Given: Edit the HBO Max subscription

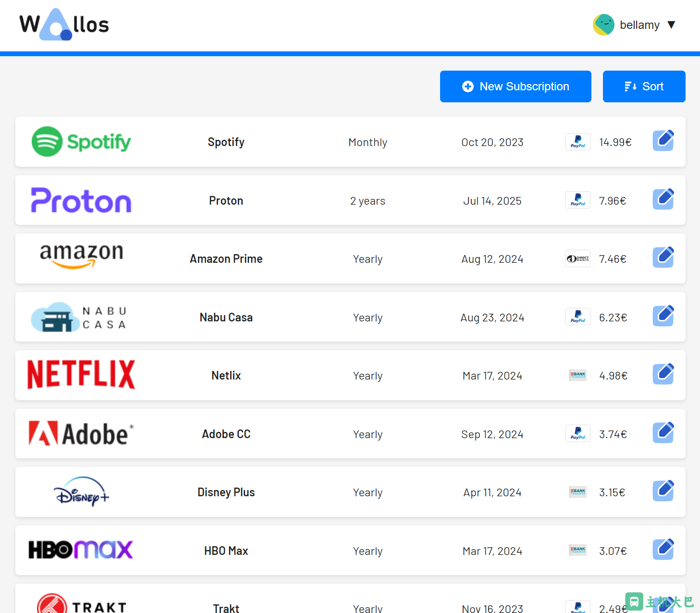Looking at the screenshot, I should pyautogui.click(x=663, y=549).
